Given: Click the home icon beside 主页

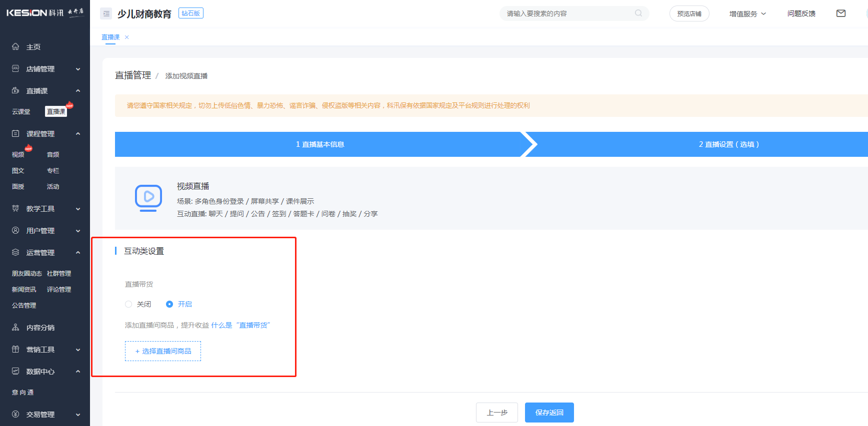Looking at the screenshot, I should 15,46.
